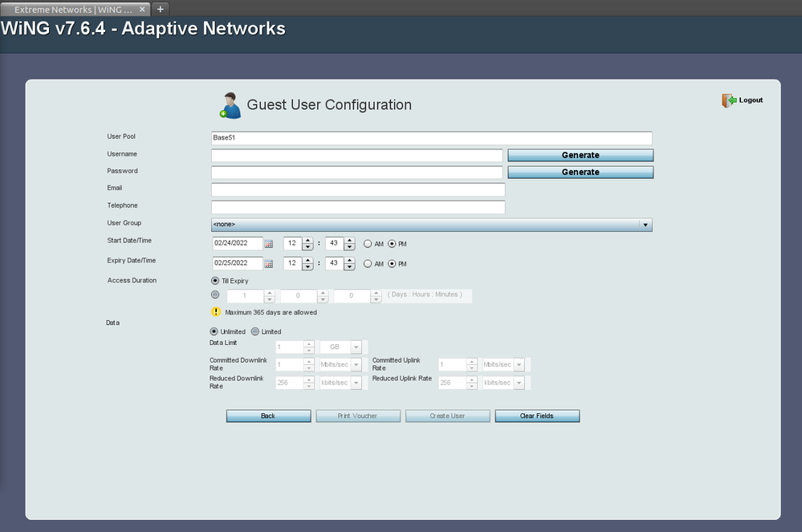Open Reduced Uplink Rate unit dropdown

point(519,382)
